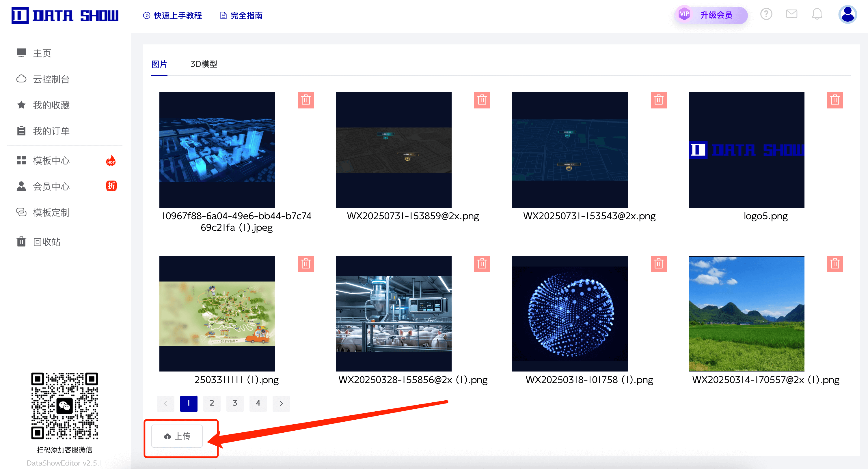This screenshot has height=469, width=868.
Task: Open the mail envelope icon
Action: (791, 14)
